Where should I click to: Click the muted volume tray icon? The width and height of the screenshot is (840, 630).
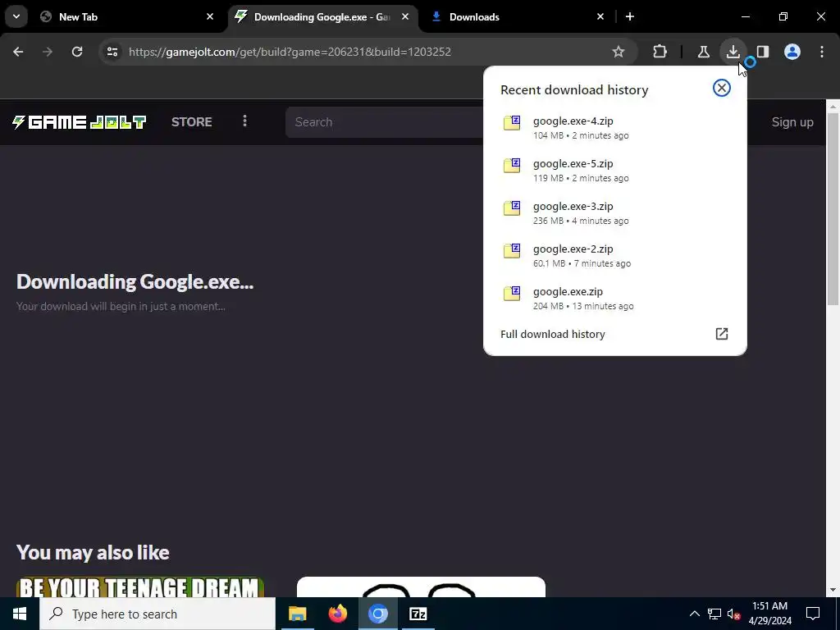734,614
